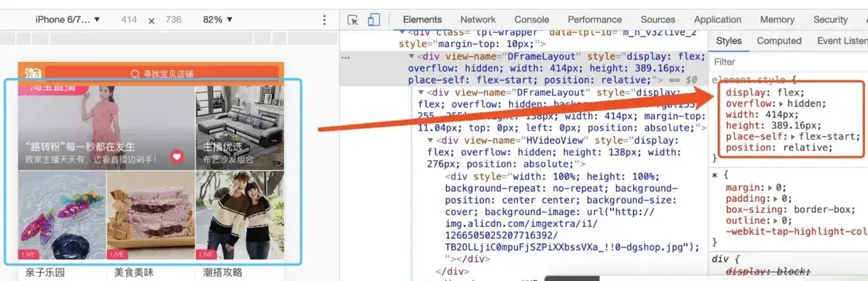Open the iPhone 6/7 device dropdown
The width and height of the screenshot is (868, 281).
pyautogui.click(x=68, y=20)
